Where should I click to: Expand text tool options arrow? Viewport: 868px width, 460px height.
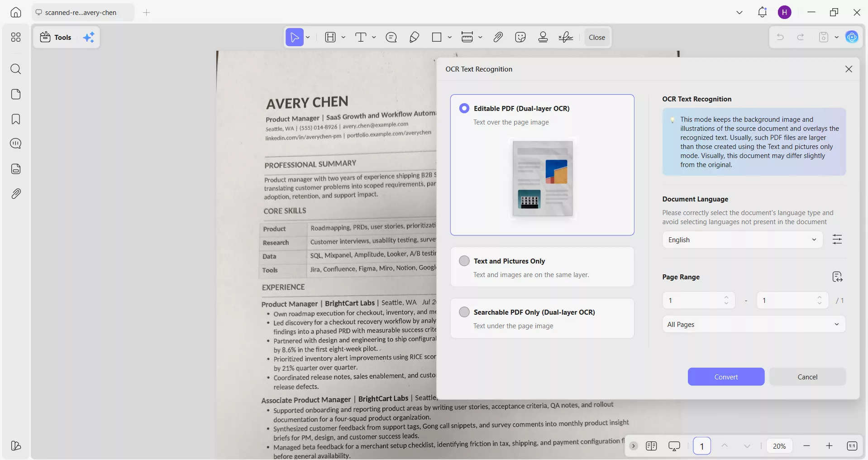tap(374, 37)
